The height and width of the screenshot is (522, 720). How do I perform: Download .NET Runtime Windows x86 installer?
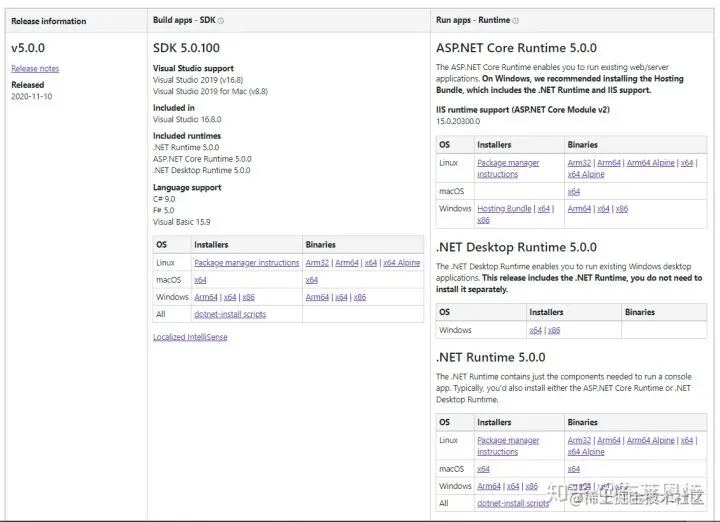pos(532,486)
